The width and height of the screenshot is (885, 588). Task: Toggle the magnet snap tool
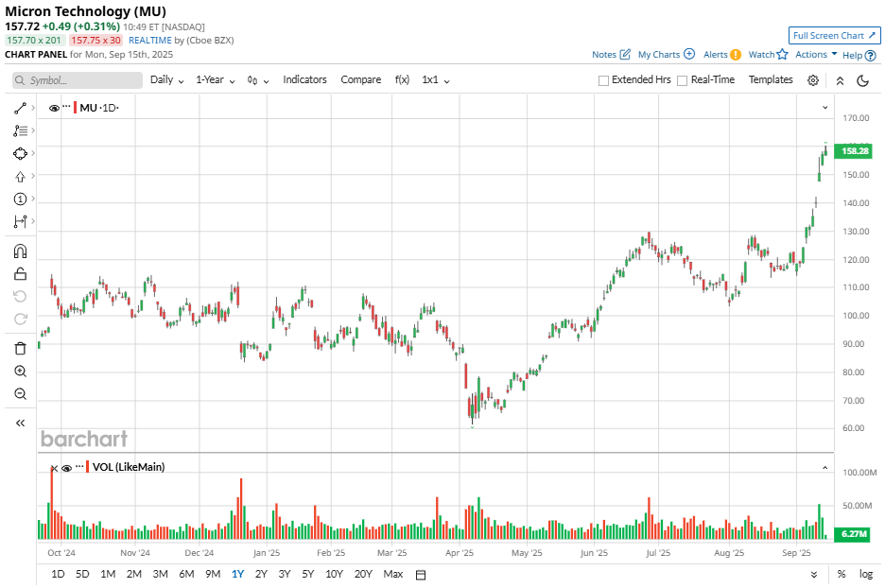point(20,251)
